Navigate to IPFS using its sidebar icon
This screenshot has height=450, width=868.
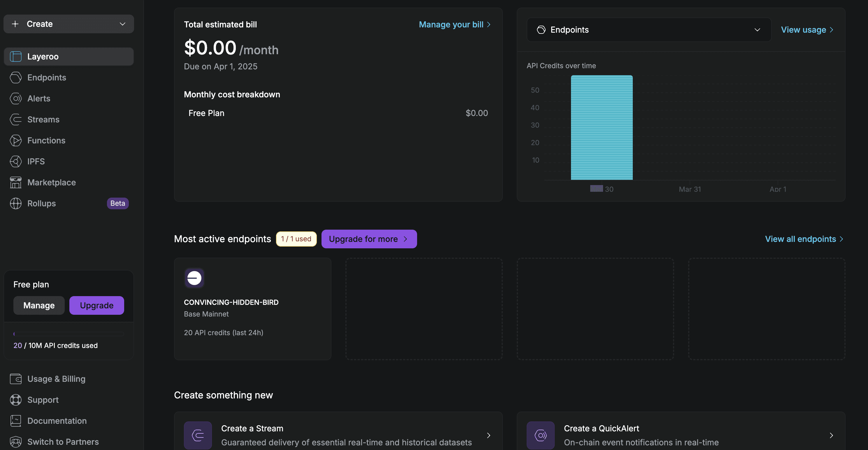click(16, 161)
